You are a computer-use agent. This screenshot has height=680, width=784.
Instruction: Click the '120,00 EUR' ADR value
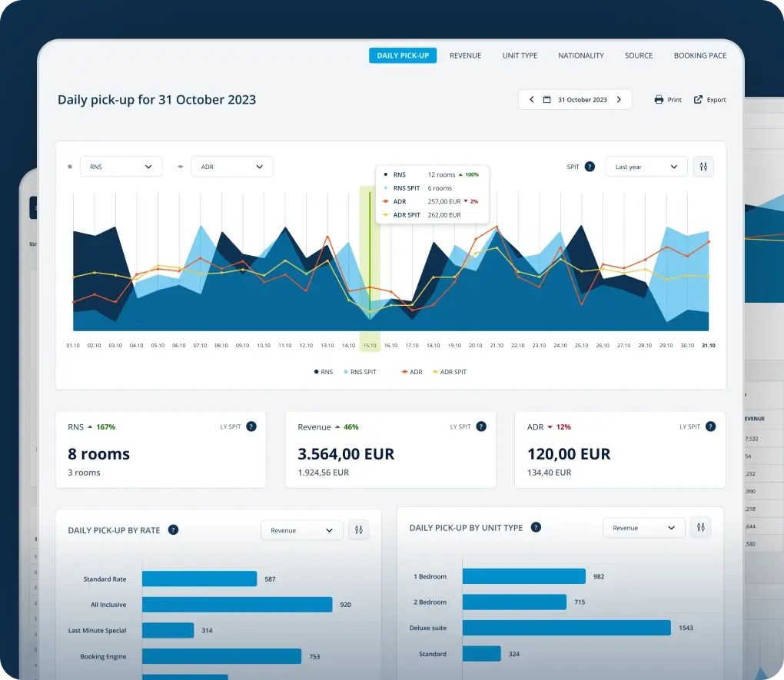coord(569,453)
